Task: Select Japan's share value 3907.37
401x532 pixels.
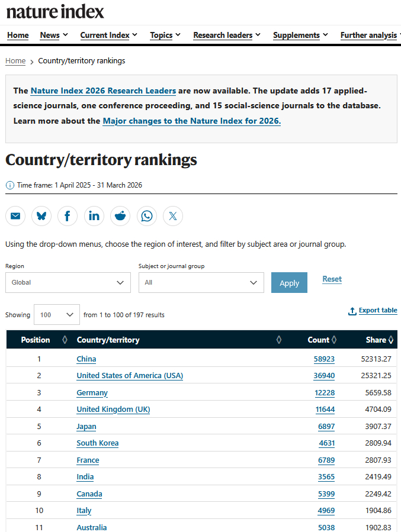Action: point(378,427)
